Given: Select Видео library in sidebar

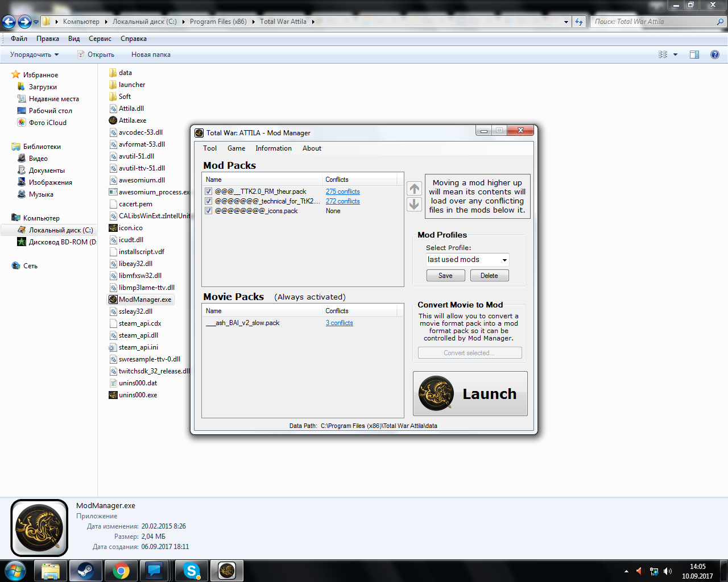Looking at the screenshot, I should coord(33,159).
